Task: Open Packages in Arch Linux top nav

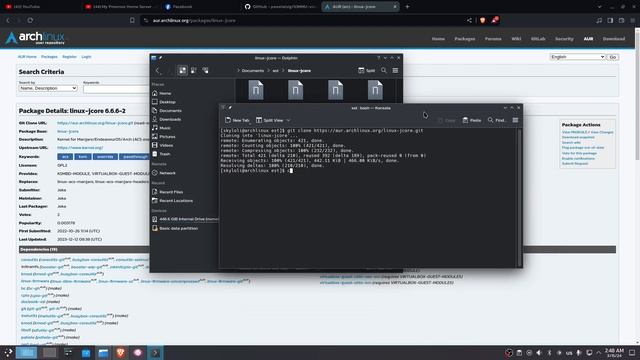Action: tap(465, 39)
